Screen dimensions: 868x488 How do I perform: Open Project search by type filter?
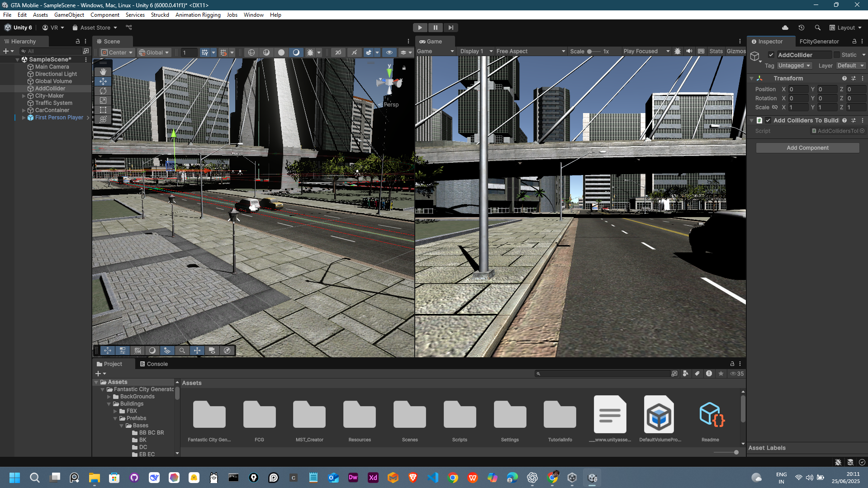[686, 374]
